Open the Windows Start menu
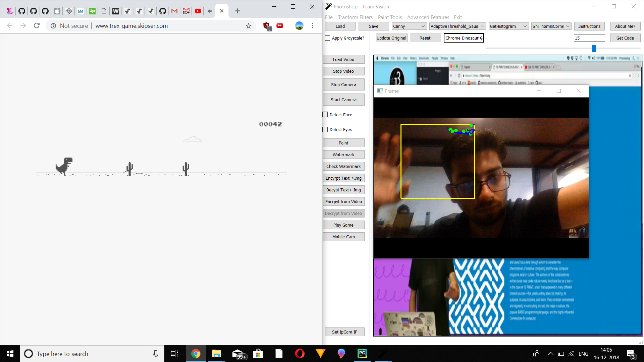This screenshot has height=362, width=644. coord(10,354)
